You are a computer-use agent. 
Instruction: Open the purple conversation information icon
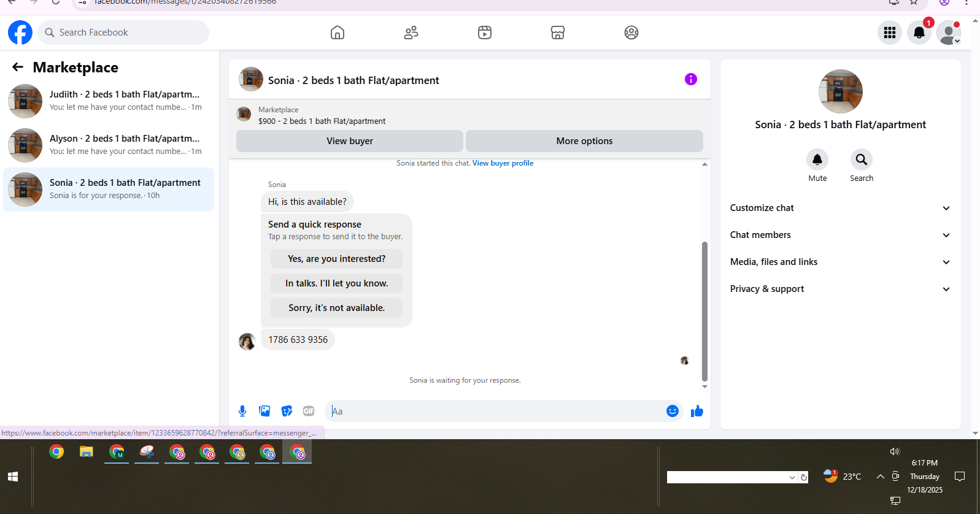point(691,79)
